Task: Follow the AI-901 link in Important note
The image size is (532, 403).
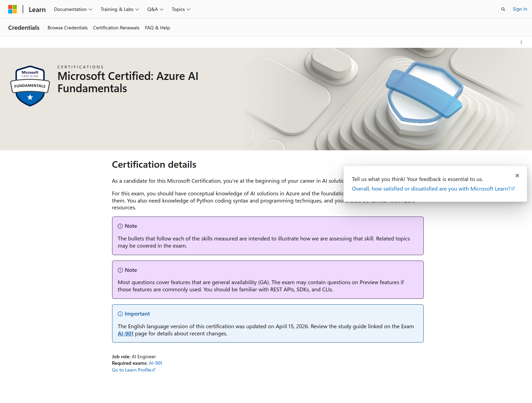Action: click(x=125, y=334)
